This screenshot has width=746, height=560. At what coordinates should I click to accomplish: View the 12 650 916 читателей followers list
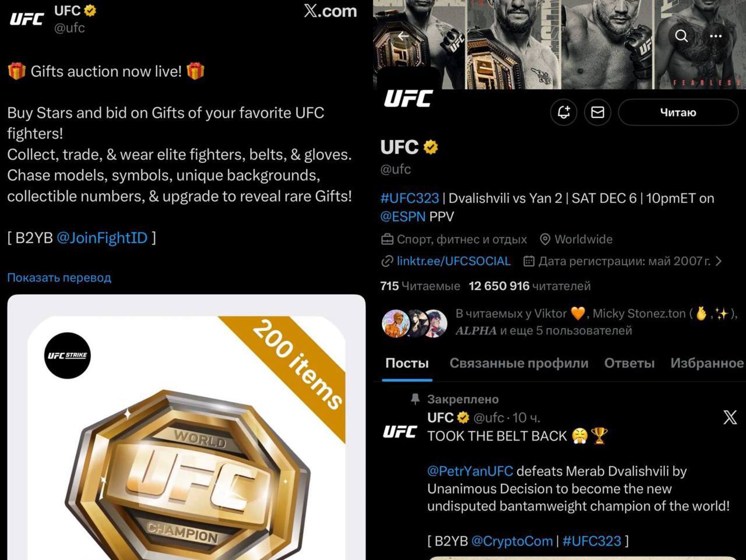pyautogui.click(x=530, y=286)
